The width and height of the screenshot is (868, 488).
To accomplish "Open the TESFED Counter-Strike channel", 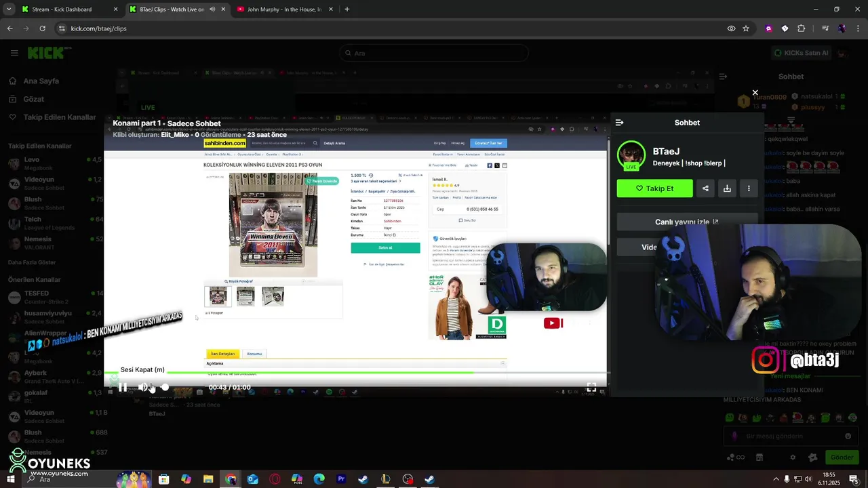I will click(54, 297).
